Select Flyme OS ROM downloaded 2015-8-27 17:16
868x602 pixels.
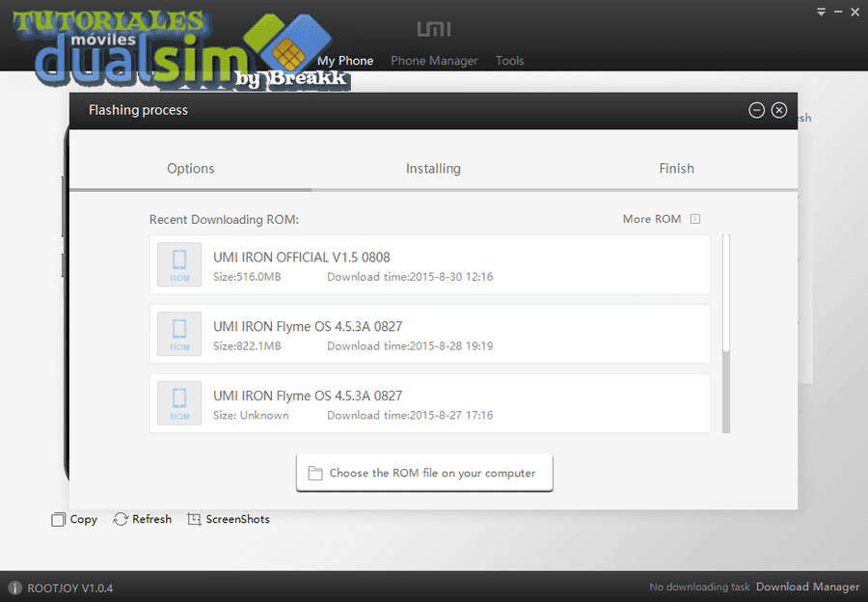click(429, 403)
